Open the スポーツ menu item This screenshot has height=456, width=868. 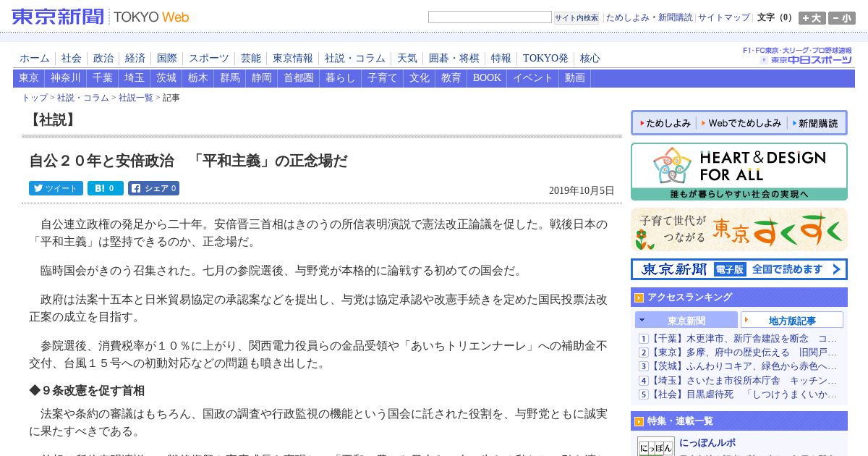pos(209,58)
